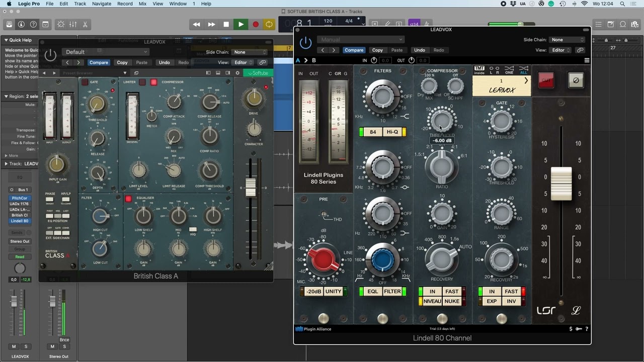
Task: Click Lindell IN trim knob icon
Action: (x=374, y=60)
